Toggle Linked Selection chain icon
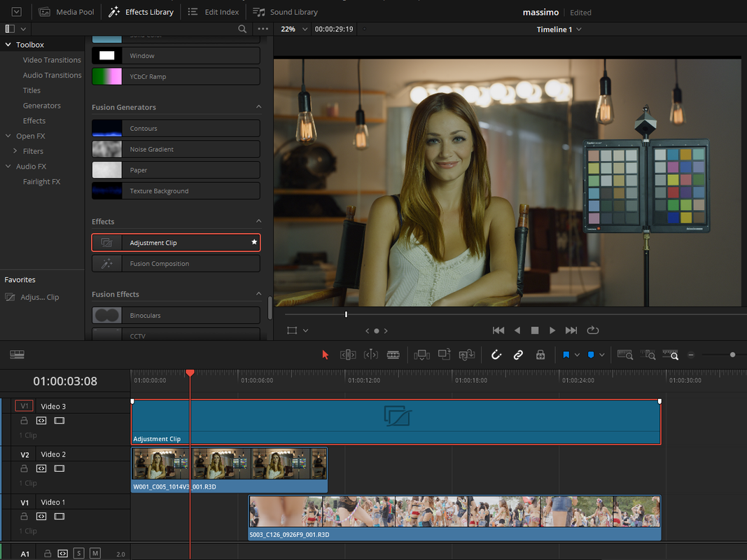 click(x=518, y=355)
